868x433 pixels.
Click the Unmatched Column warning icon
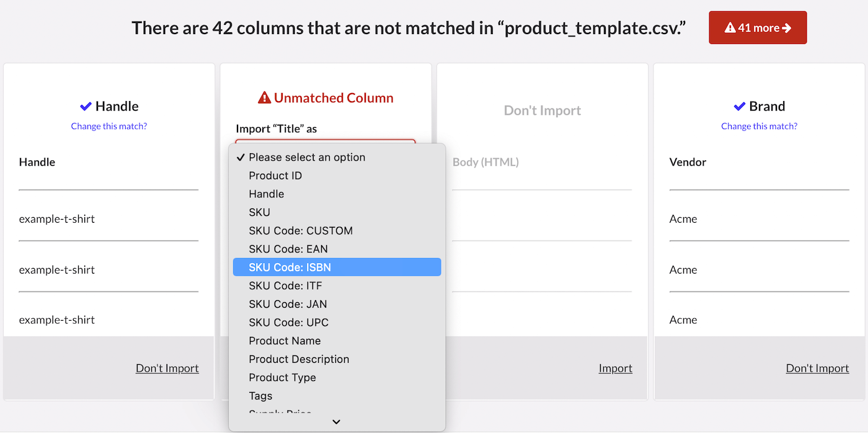click(x=265, y=98)
